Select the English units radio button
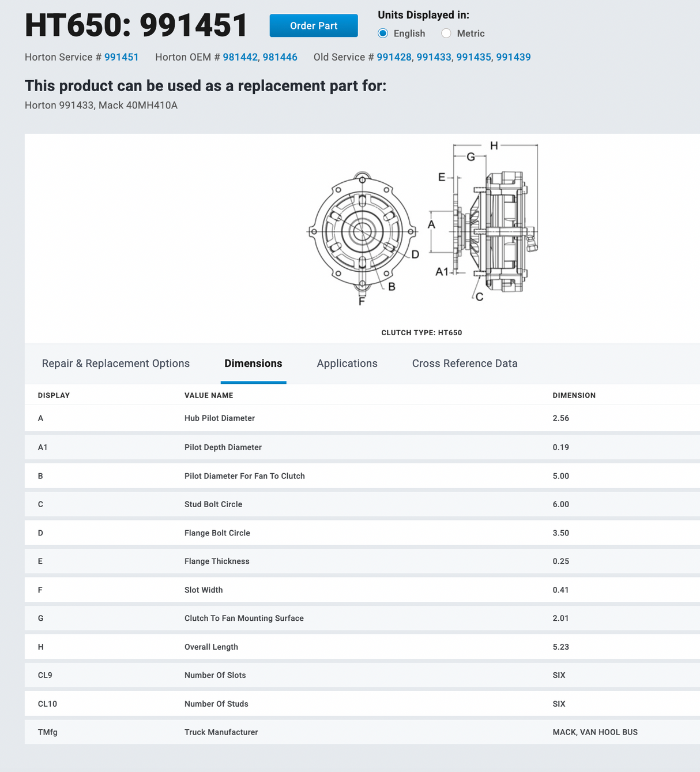 (383, 33)
